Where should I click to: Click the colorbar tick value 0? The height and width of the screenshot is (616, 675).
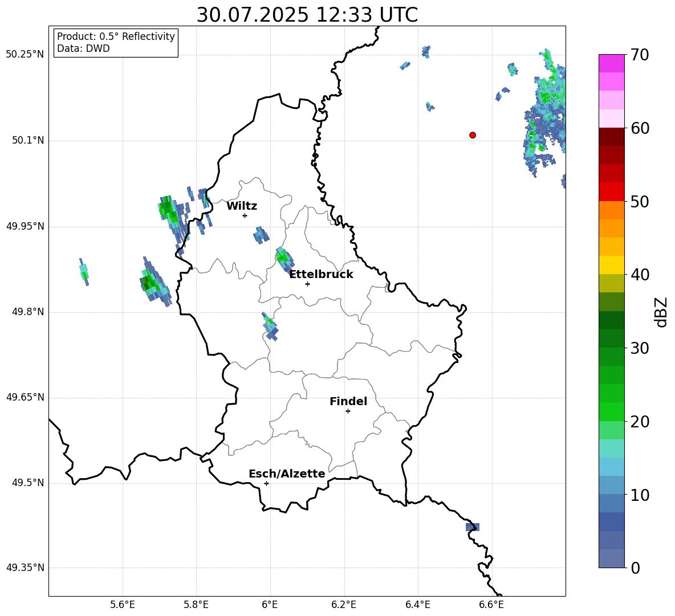[x=635, y=568]
